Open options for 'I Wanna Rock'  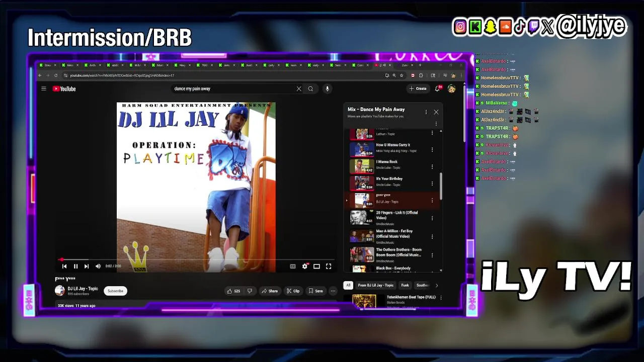(432, 166)
